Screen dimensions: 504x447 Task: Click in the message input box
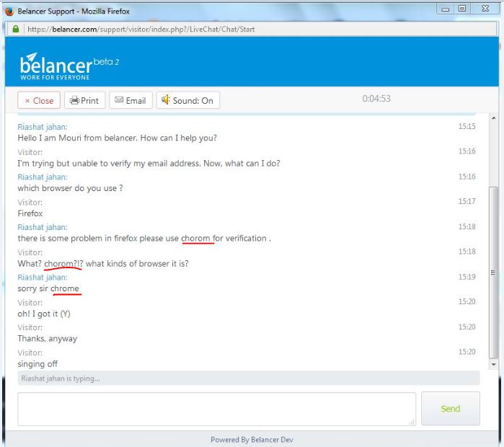coord(216,409)
